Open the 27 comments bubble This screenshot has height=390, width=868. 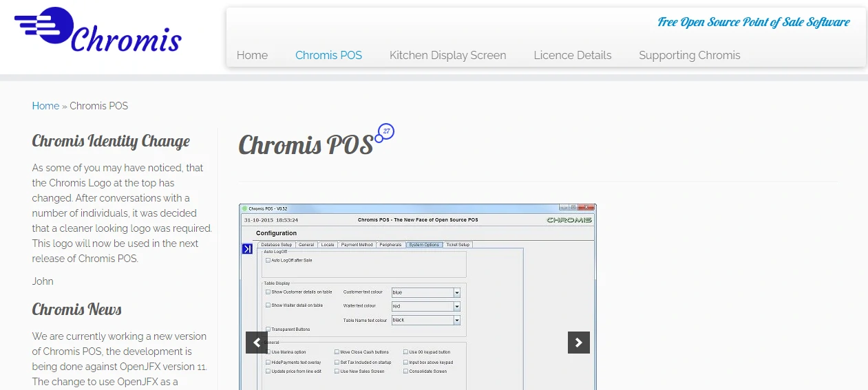386,131
